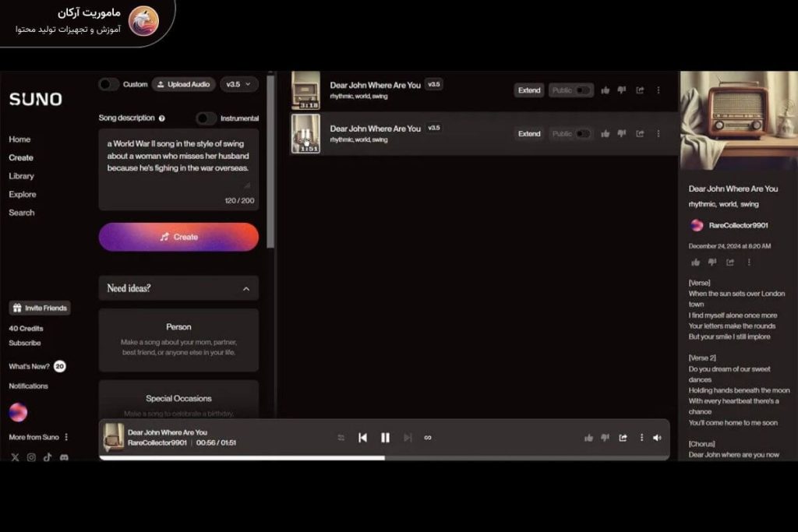Skip back to previous track
Image resolution: width=798 pixels, height=532 pixels.
pyautogui.click(x=362, y=437)
